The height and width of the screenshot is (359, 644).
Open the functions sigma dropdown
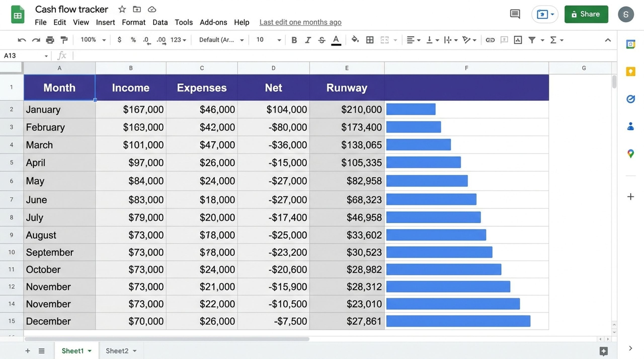click(x=557, y=40)
